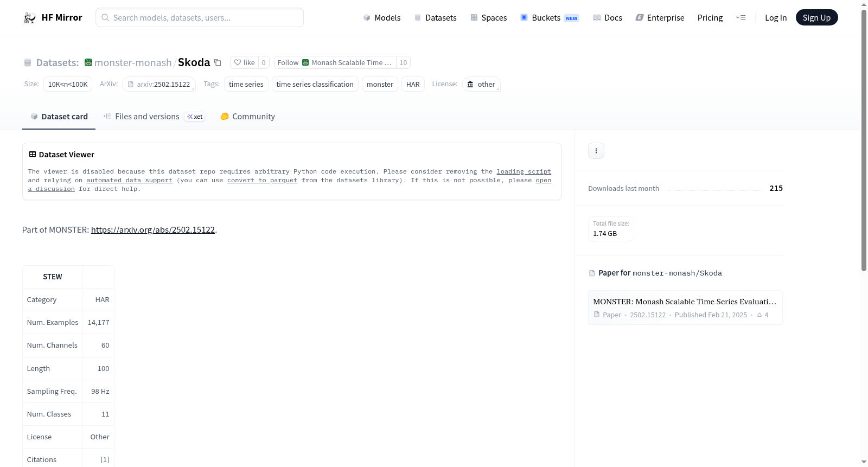The image size is (868, 467).
Task: Open the three-dot options menu in sidebar
Action: click(x=596, y=151)
